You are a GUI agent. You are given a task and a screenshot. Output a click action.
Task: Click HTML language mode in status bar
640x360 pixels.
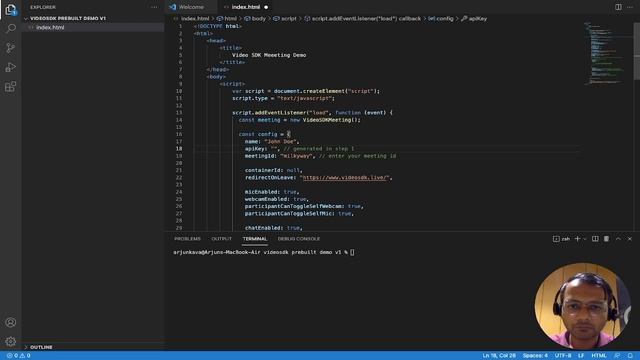pos(599,356)
